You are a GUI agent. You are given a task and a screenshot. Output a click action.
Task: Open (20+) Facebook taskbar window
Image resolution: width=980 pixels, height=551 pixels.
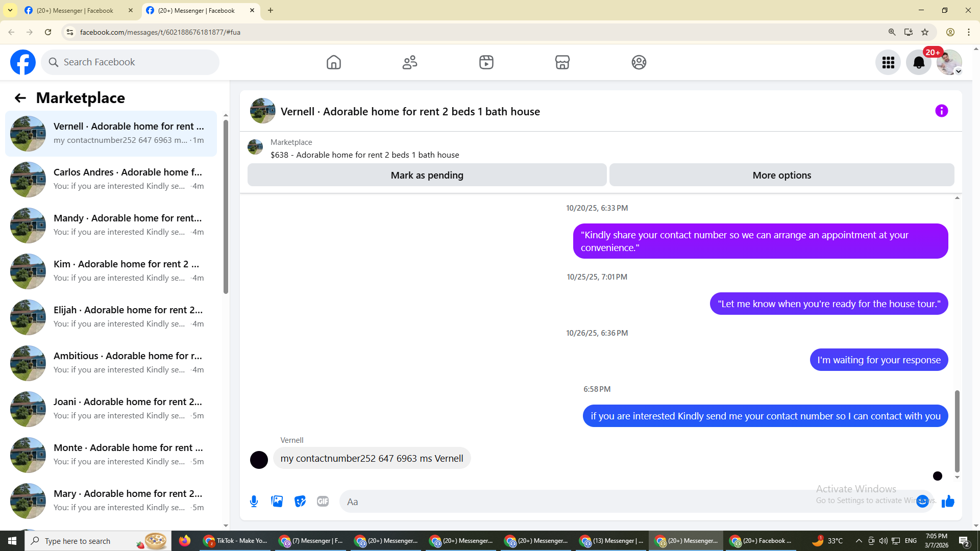point(762,541)
